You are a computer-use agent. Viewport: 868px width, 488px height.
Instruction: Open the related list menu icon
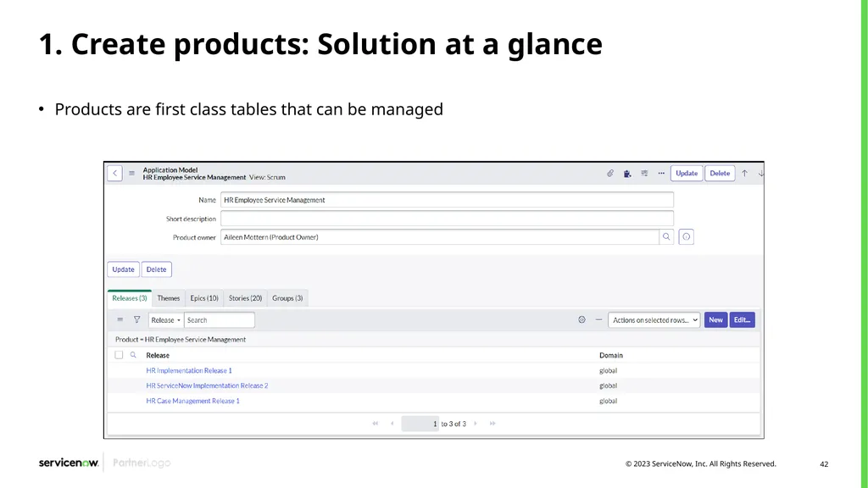(x=120, y=319)
